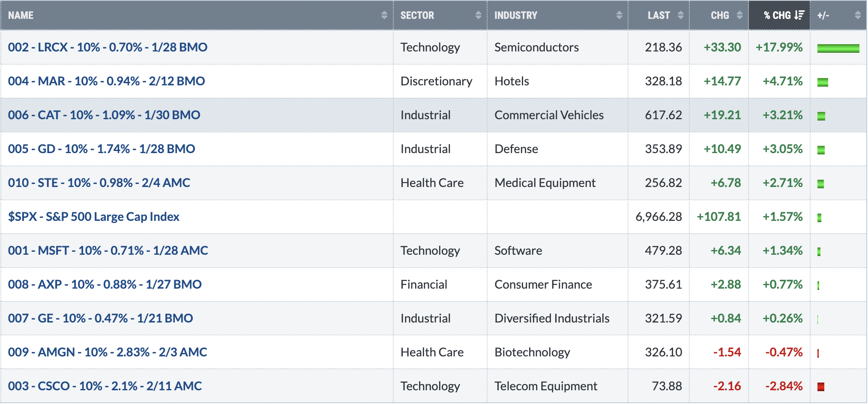Sort table by NAME column arrows
This screenshot has width=868, height=404.
click(x=384, y=15)
